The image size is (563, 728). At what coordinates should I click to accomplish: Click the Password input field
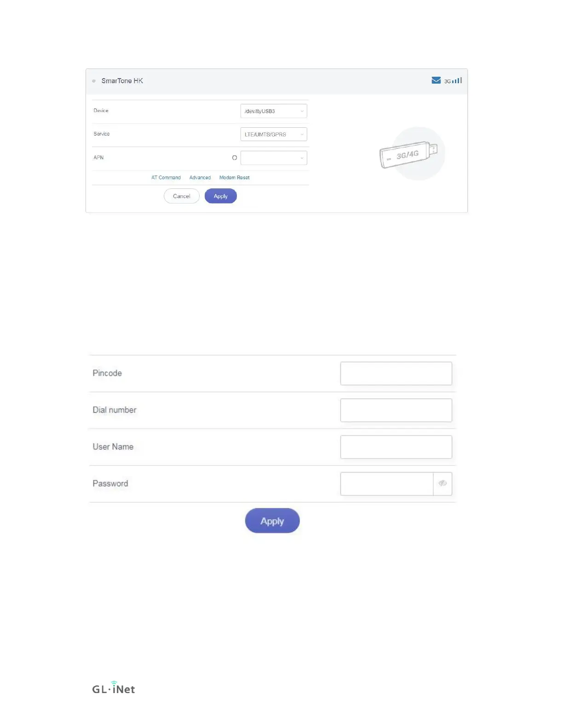pos(387,483)
